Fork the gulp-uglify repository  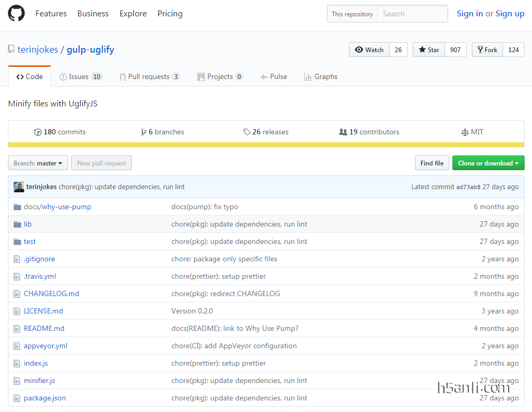coord(487,50)
